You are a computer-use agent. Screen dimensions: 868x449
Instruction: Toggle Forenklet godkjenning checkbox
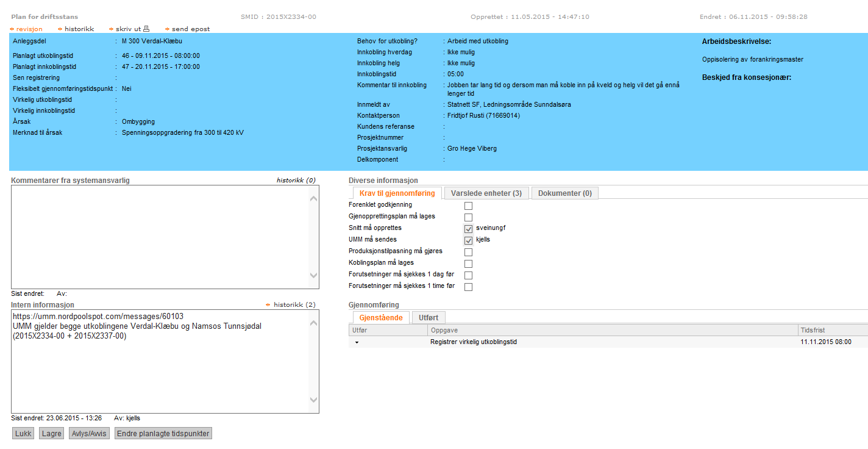[x=468, y=206]
